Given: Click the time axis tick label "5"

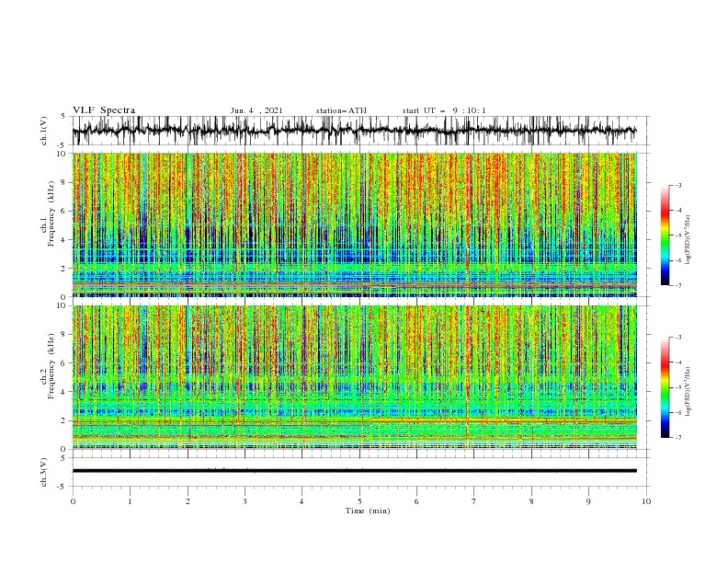Looking at the screenshot, I should [x=359, y=501].
